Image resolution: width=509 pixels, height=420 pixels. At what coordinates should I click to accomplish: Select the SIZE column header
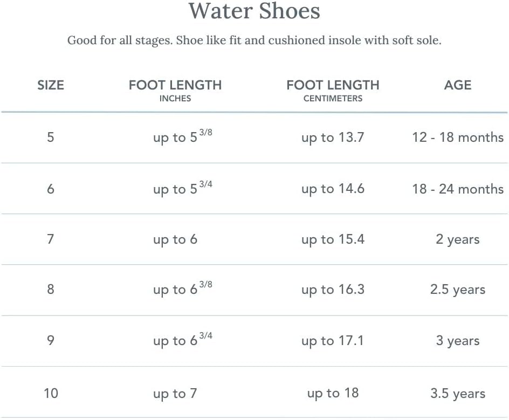coord(51,85)
